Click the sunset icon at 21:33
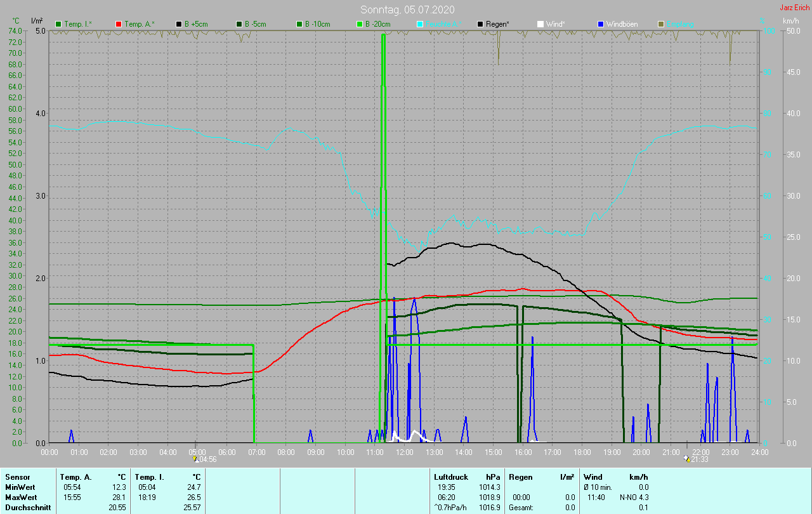 click(686, 459)
